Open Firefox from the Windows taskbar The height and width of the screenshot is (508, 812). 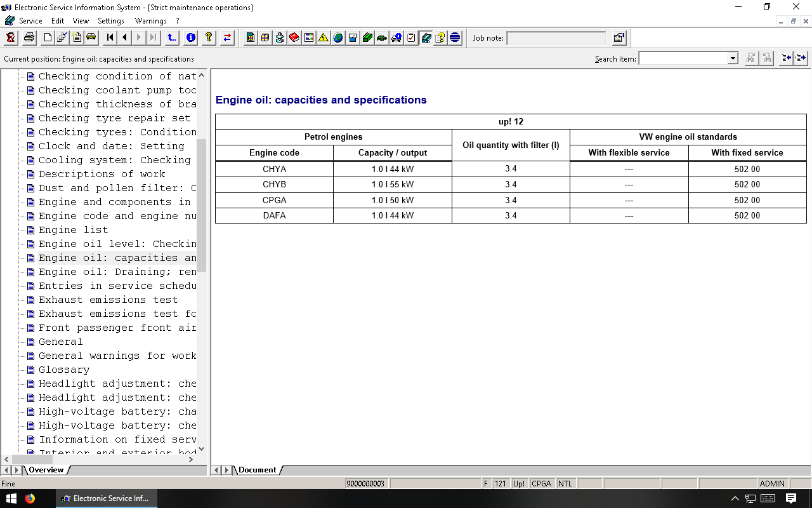(30, 498)
